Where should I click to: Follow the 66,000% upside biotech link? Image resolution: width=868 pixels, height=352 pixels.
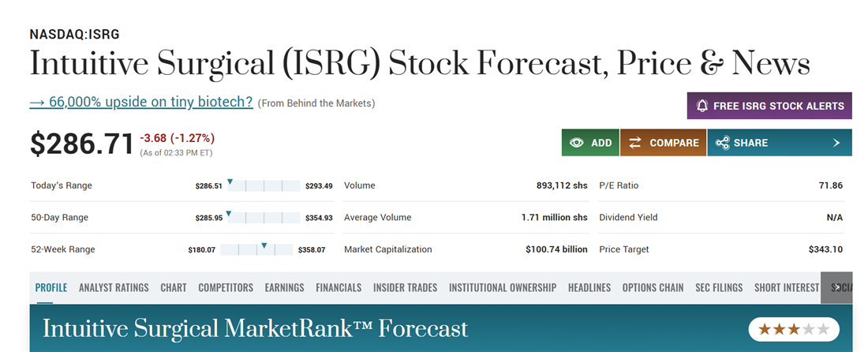(141, 103)
